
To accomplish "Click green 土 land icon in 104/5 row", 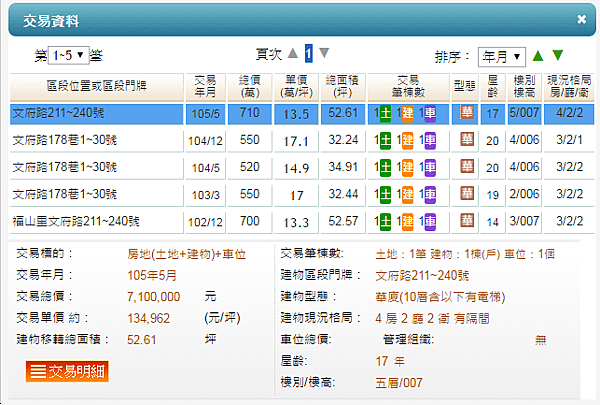I will click(386, 168).
